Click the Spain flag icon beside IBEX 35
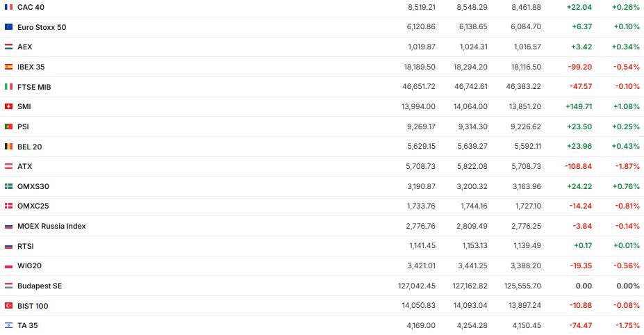The width and height of the screenshot is (644, 335). [x=8, y=67]
